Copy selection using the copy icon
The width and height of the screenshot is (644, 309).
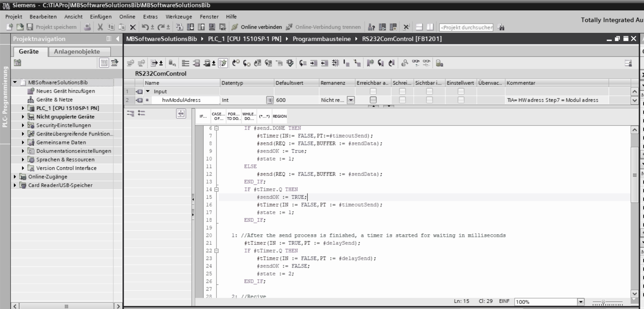[x=111, y=27]
